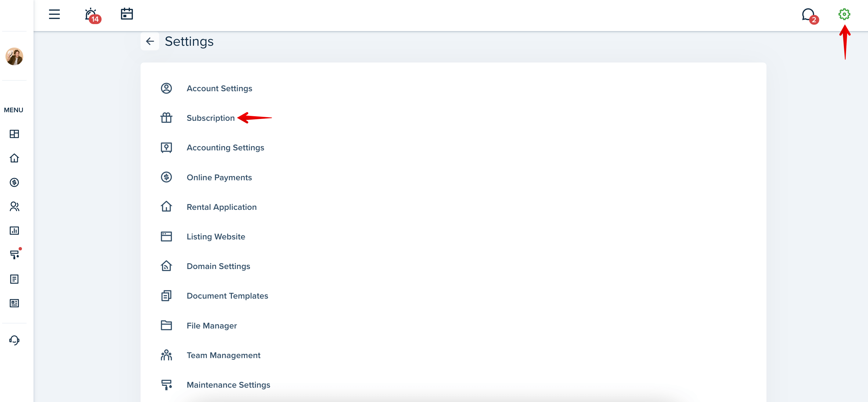Go back using the arrow next to Settings
Viewport: 868px width, 402px height.
[x=150, y=41]
